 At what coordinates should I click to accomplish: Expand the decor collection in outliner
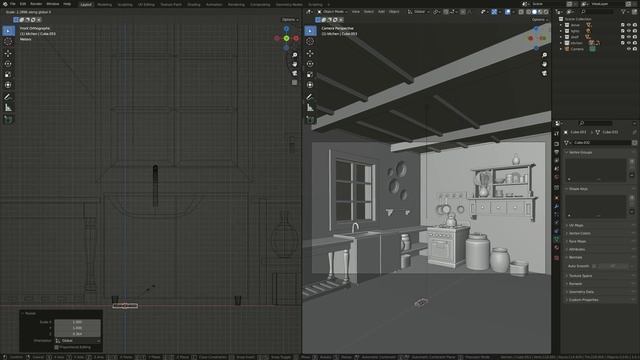tap(561, 25)
